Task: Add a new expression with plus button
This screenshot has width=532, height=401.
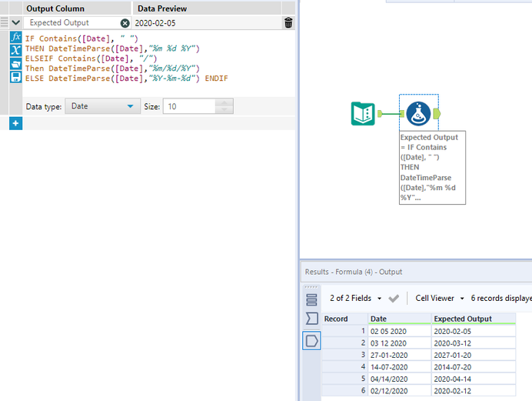Action: point(15,123)
